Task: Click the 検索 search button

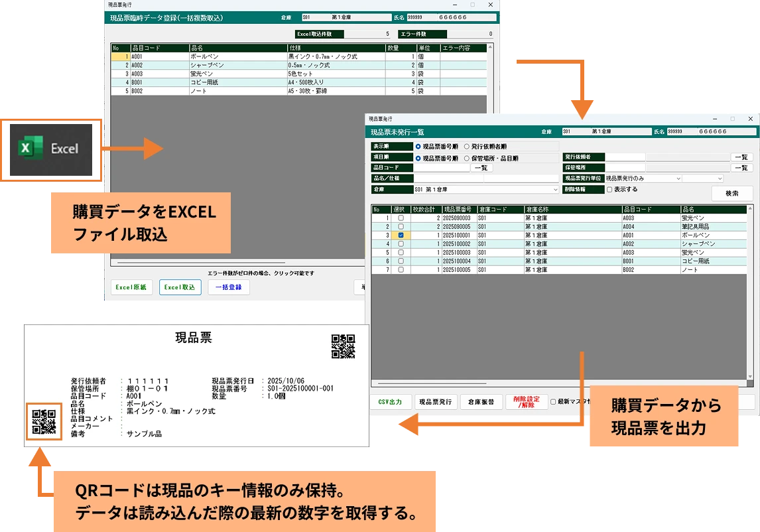Action: [731, 194]
